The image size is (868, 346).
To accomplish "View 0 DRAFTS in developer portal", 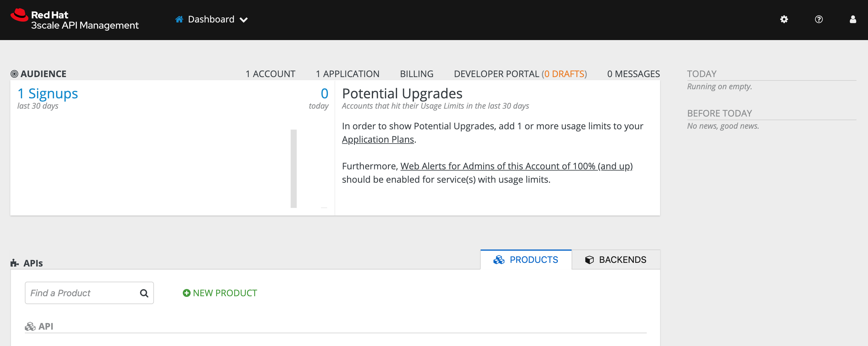I will click(x=564, y=73).
